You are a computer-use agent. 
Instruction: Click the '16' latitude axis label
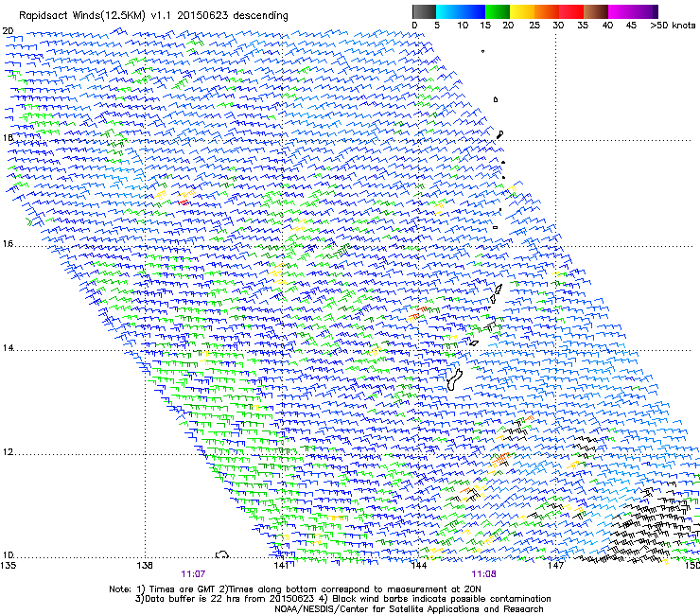click(x=8, y=244)
